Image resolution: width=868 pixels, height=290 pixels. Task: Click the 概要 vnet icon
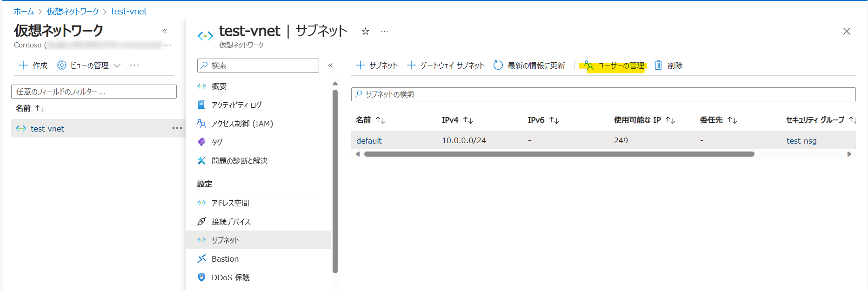coord(201,86)
